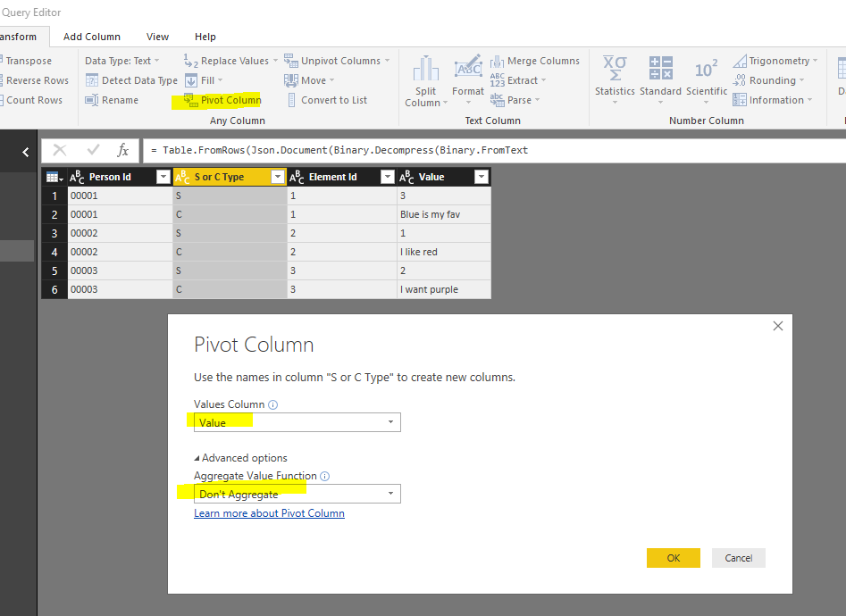Click the Statistics sigma icon
Viewport: 846px width, 616px height.
pos(615,68)
